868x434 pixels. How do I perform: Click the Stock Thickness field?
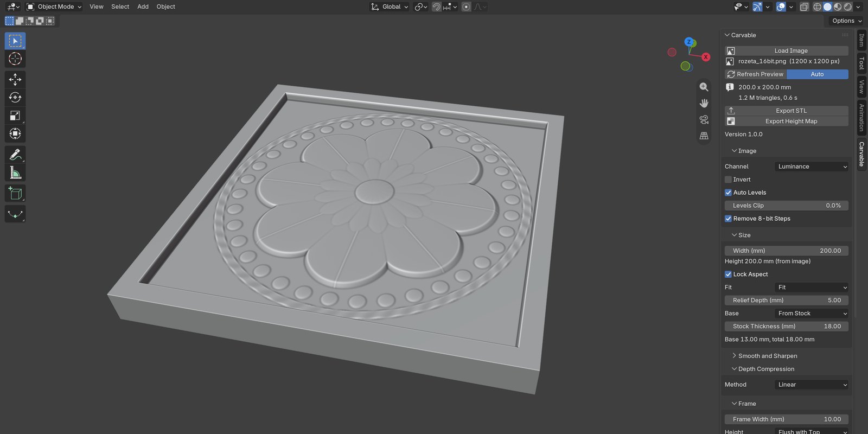tap(787, 327)
